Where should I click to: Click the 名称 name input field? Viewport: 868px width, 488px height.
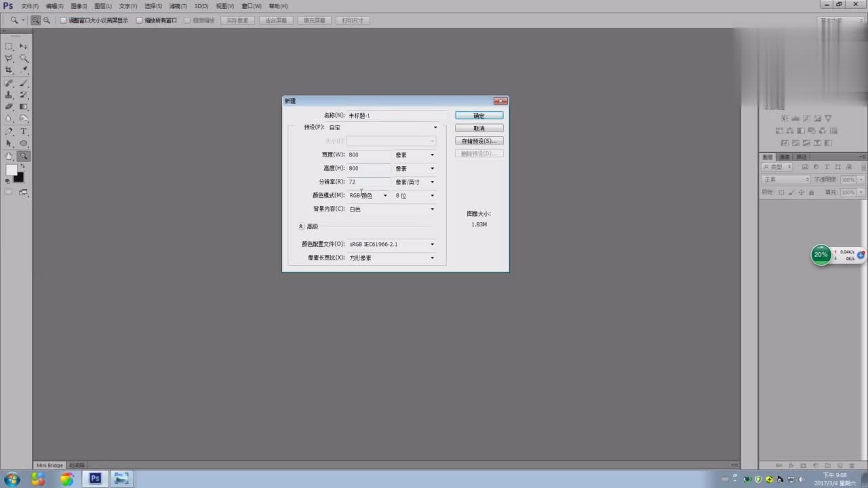point(397,115)
